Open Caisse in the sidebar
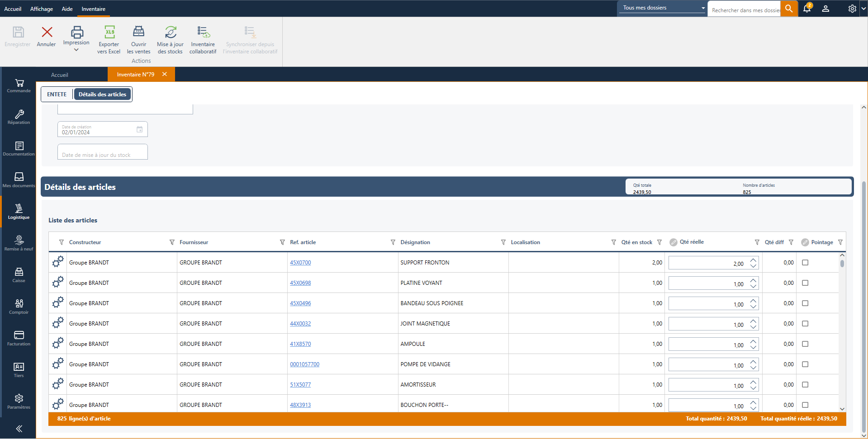 tap(19, 275)
